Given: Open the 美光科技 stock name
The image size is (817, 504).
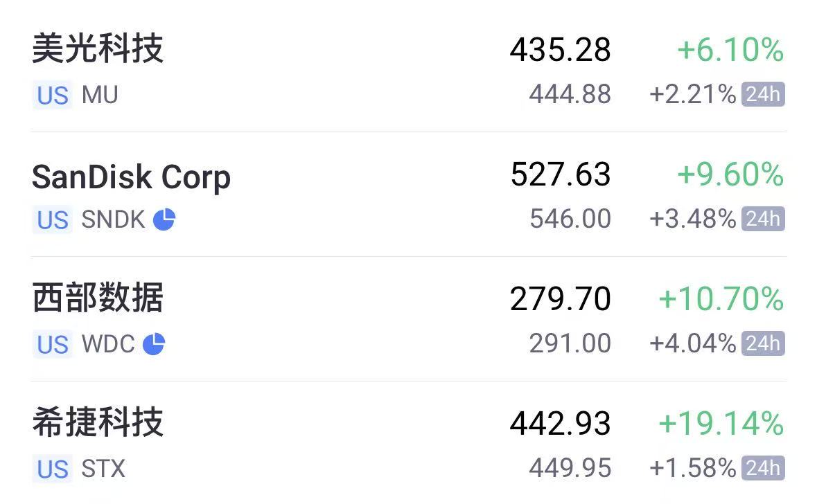Looking at the screenshot, I should point(98,49).
